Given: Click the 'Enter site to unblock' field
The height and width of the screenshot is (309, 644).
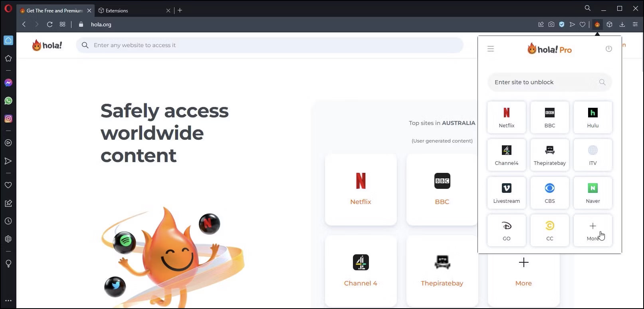Looking at the screenshot, I should [550, 82].
